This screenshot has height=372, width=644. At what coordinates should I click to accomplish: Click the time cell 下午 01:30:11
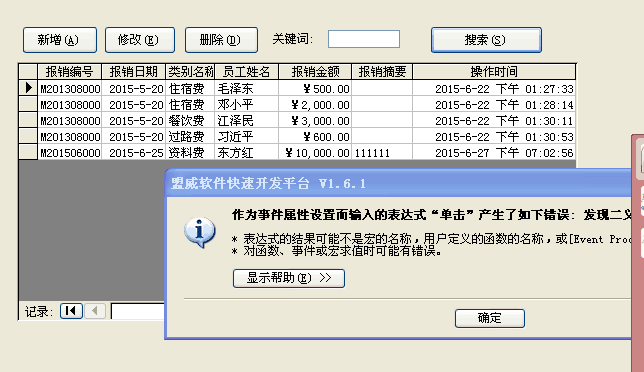pyautogui.click(x=494, y=120)
